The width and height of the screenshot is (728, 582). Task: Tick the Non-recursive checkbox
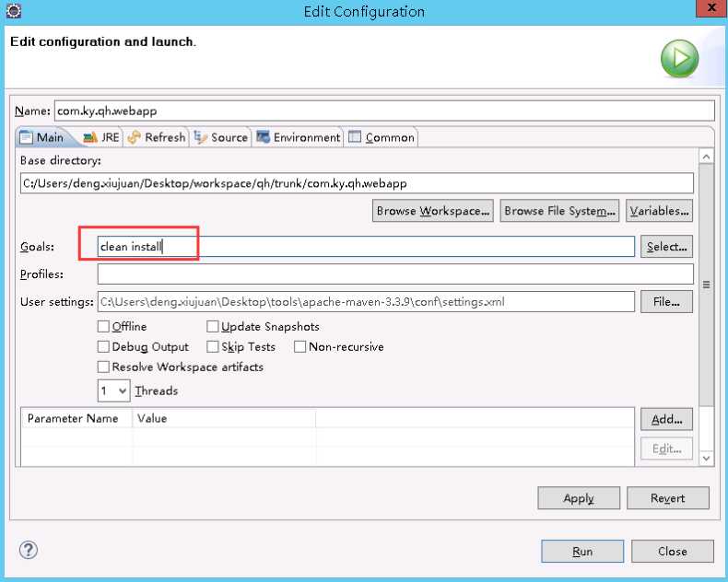[299, 346]
